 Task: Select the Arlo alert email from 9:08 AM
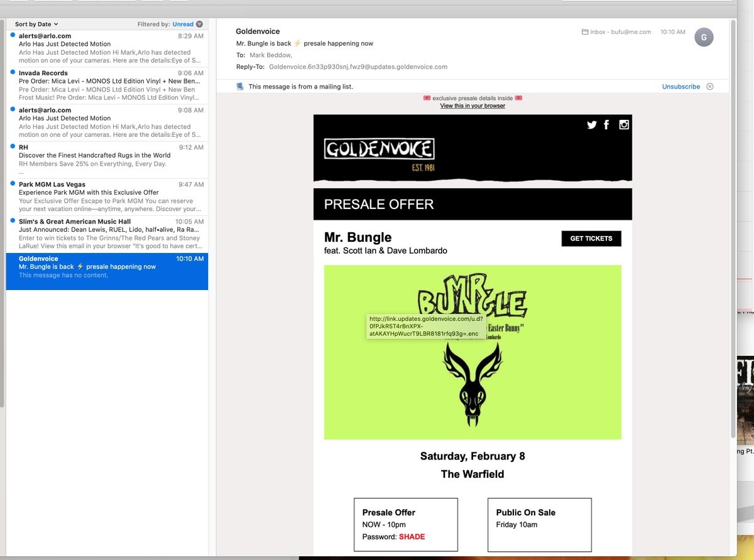107,122
